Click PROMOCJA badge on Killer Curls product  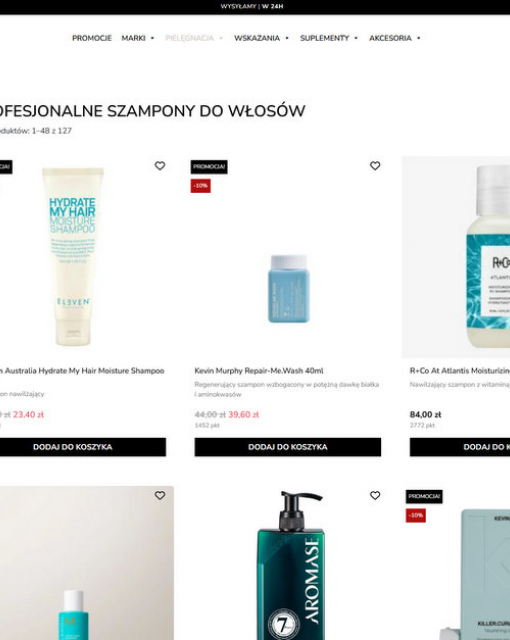pos(424,496)
